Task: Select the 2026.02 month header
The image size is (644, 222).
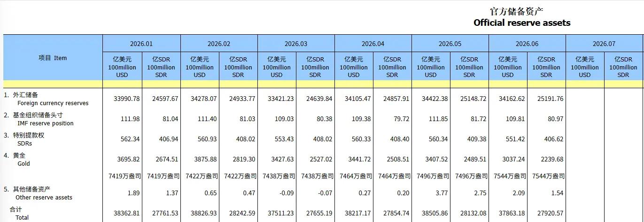Action: pyautogui.click(x=219, y=44)
